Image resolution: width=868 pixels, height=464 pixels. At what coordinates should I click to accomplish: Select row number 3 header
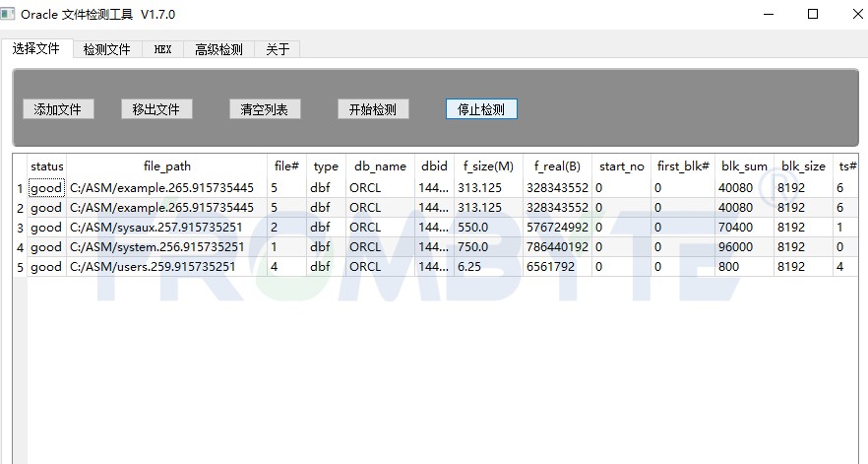[x=20, y=228]
